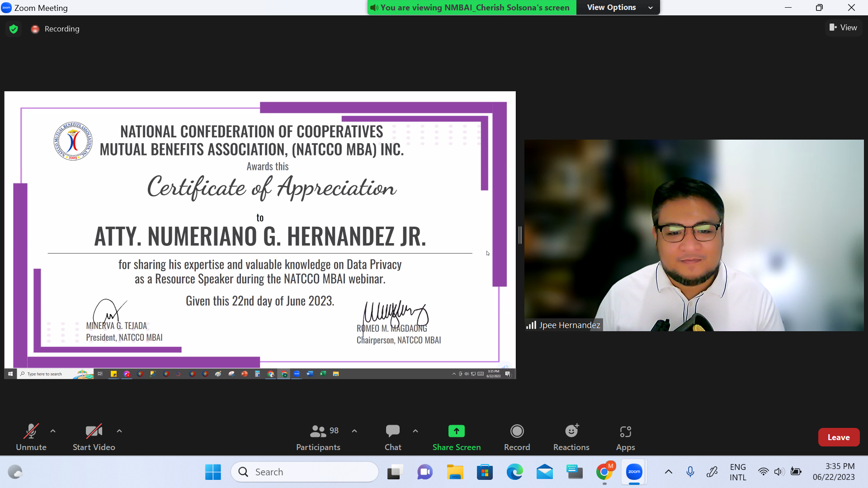Click the green Share Screen button
868x488 pixels.
click(457, 437)
